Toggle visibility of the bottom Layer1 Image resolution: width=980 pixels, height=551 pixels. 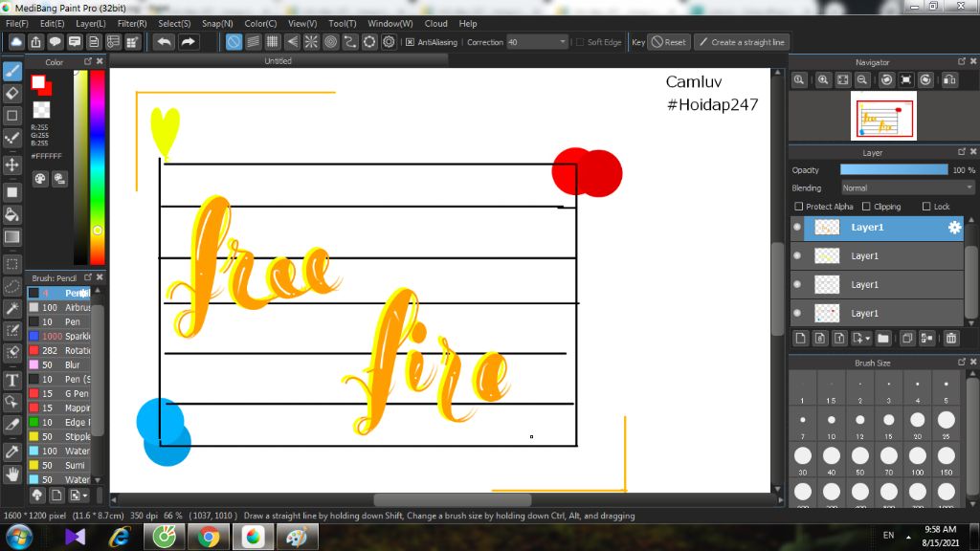tap(797, 313)
